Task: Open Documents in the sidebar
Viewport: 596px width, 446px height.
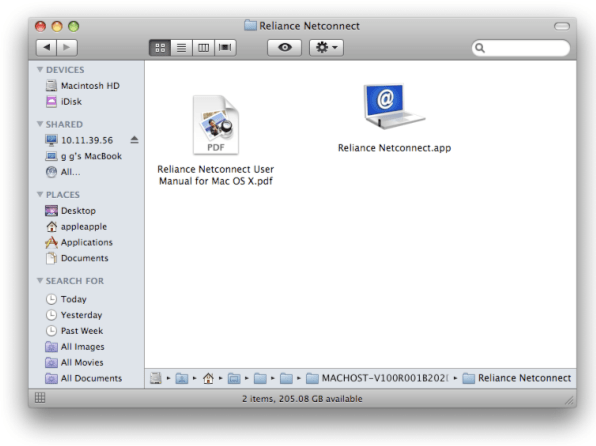Action: tap(77, 258)
